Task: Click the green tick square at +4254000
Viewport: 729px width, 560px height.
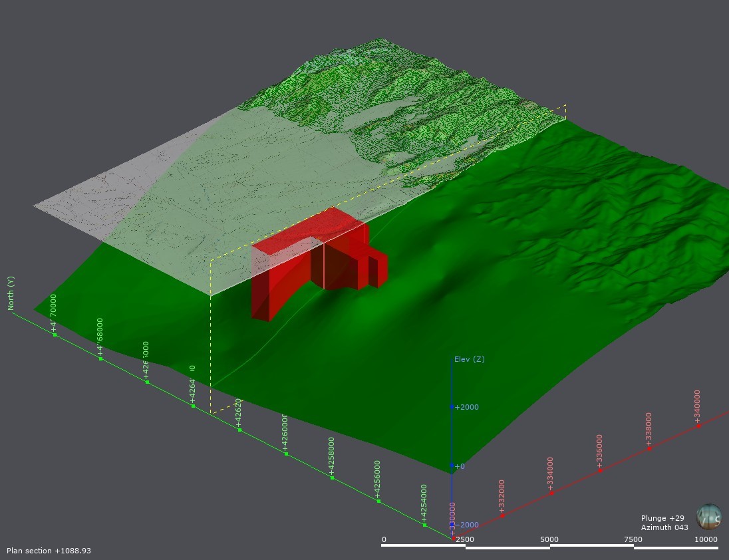Action: coord(424,525)
